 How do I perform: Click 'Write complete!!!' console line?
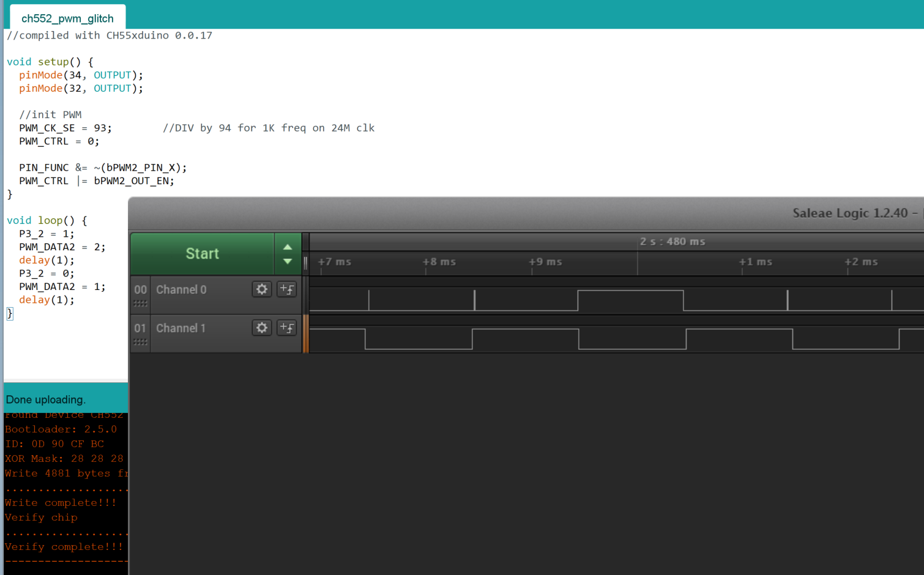(61, 503)
